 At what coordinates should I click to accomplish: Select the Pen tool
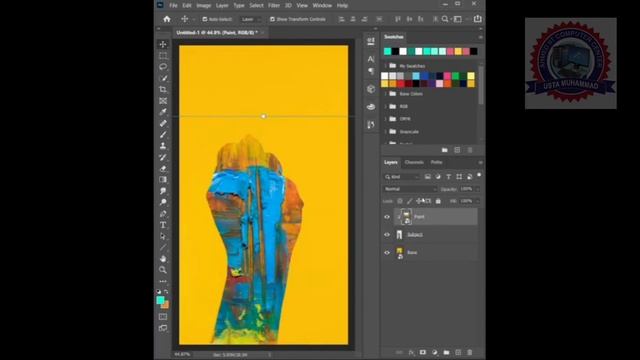point(163,213)
